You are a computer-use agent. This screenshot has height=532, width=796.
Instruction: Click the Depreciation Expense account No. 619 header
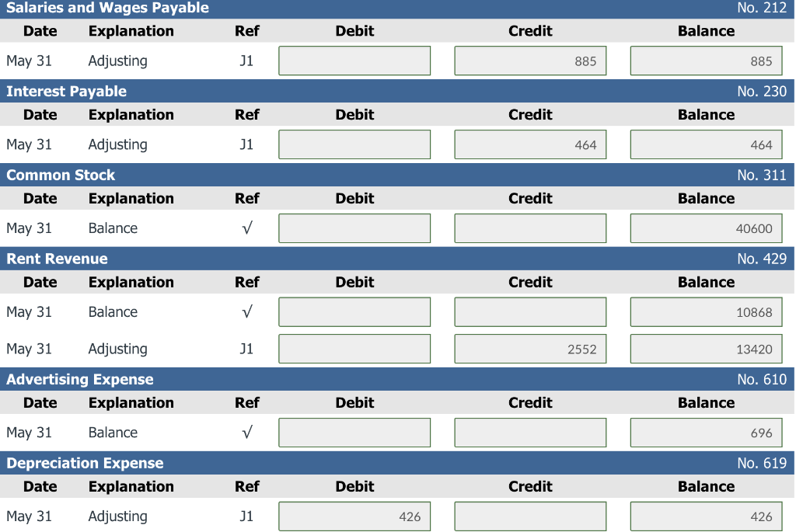(x=398, y=463)
